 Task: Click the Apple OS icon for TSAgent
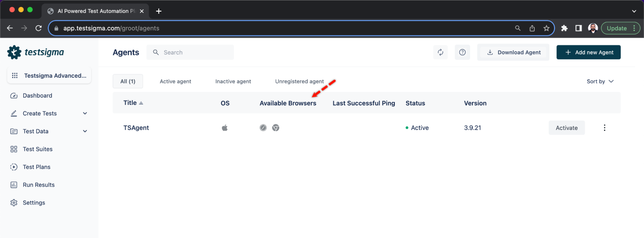click(225, 128)
